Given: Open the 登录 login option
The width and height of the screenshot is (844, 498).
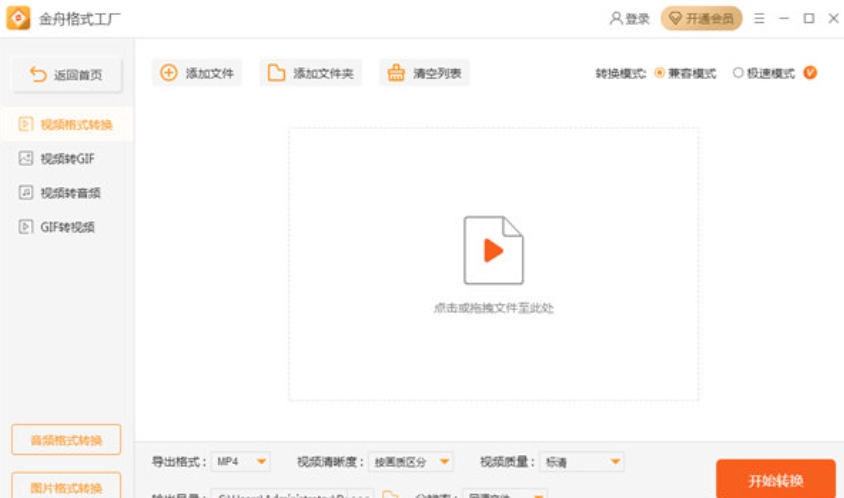Looking at the screenshot, I should tap(629, 19).
